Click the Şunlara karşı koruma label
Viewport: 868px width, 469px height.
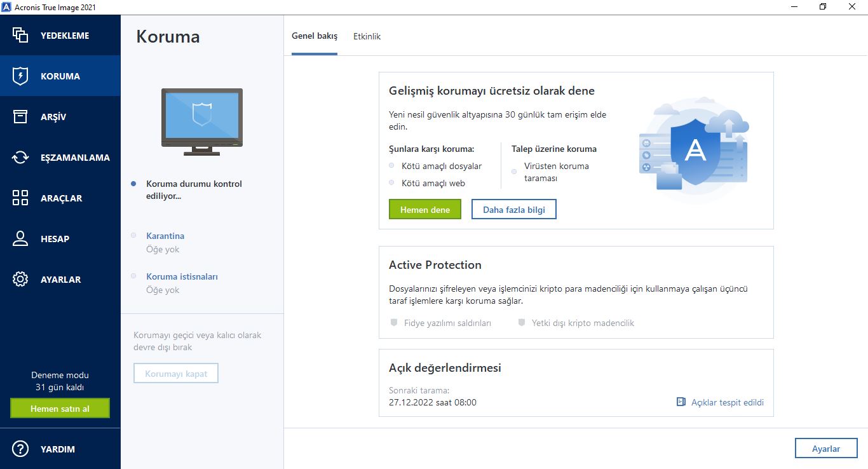point(431,149)
